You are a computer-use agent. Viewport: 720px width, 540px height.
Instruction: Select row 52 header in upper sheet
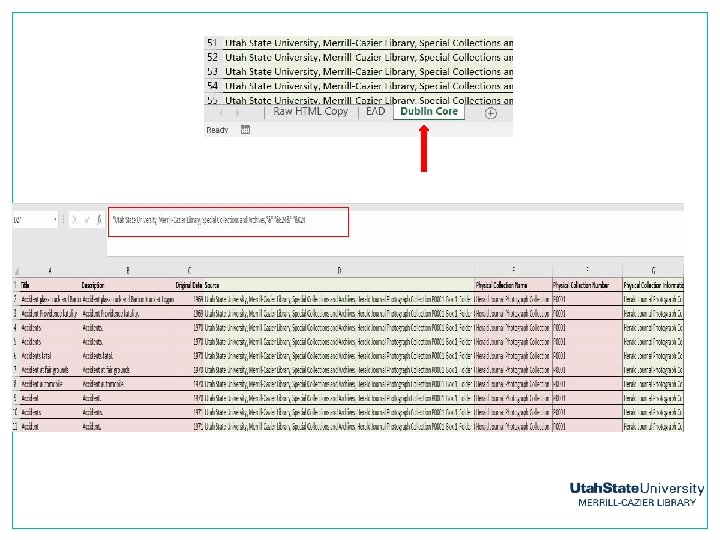[x=212, y=57]
